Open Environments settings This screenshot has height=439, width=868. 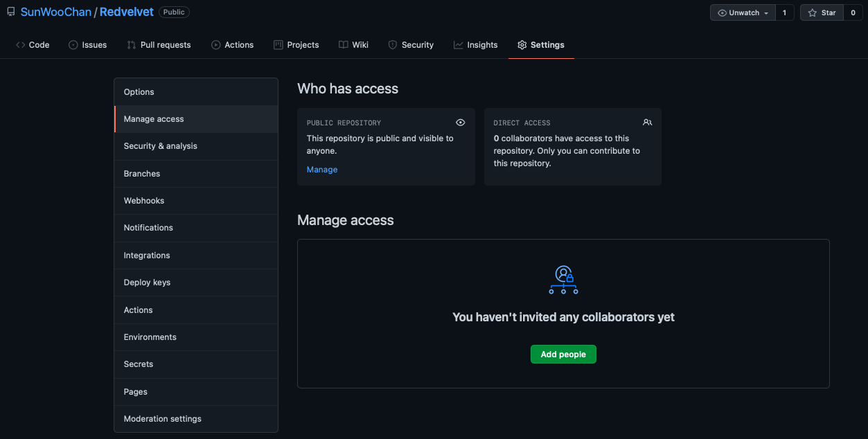coord(196,337)
